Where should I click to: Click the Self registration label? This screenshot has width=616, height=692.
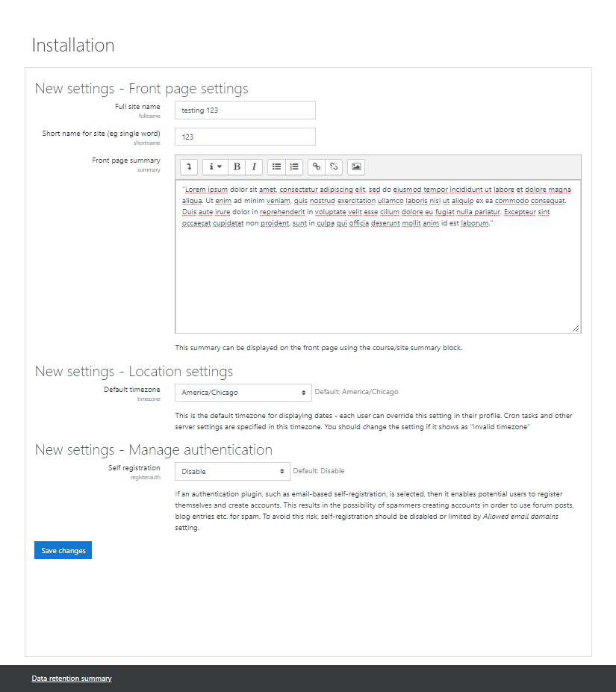[x=134, y=468]
